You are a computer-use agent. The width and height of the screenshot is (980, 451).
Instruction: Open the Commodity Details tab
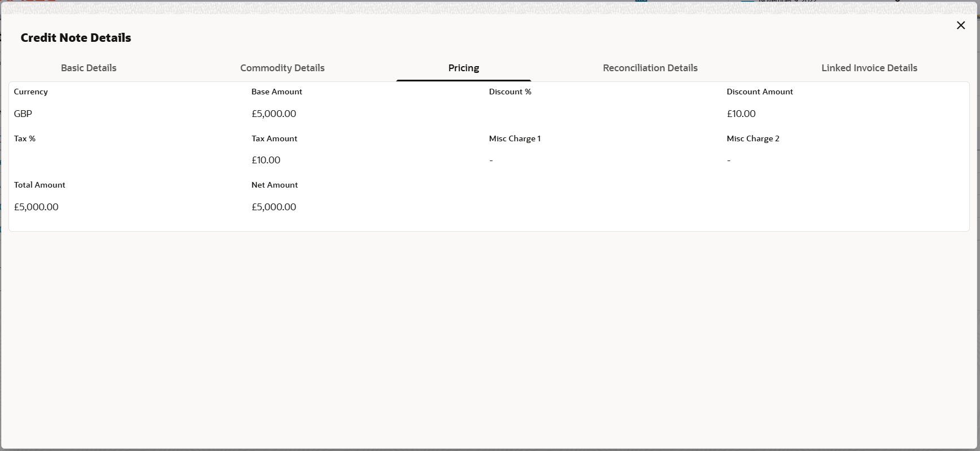pyautogui.click(x=282, y=68)
